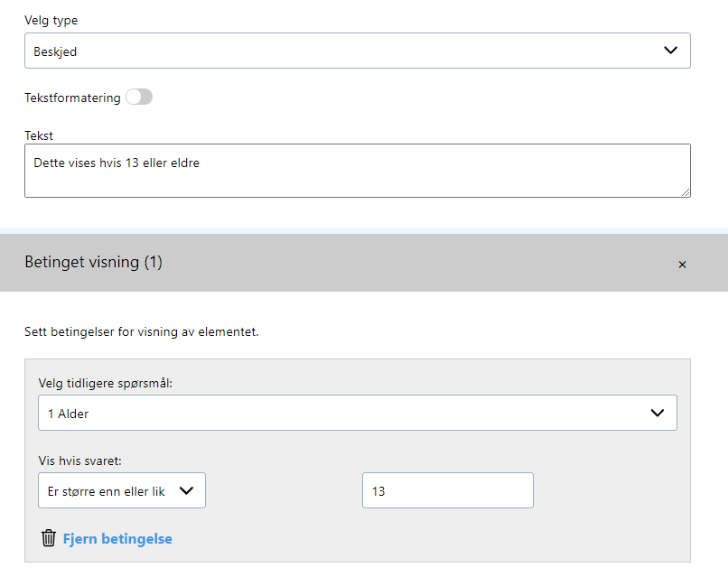Click the chevron on the "1 Alder" dropdown

658,412
